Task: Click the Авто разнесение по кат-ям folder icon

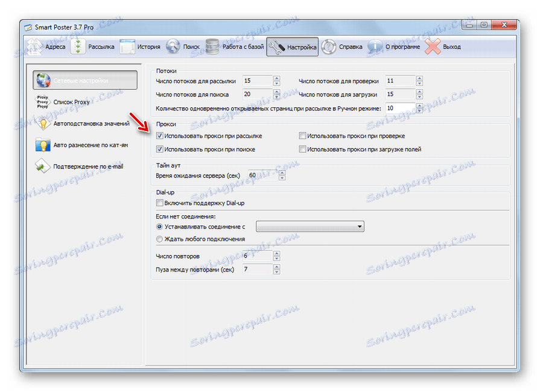Action: 43,145
